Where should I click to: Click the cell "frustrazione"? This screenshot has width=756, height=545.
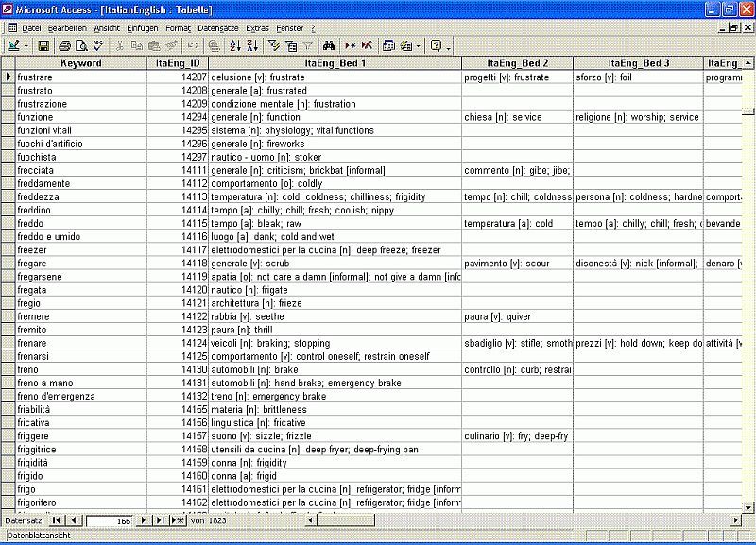pyautogui.click(x=81, y=104)
